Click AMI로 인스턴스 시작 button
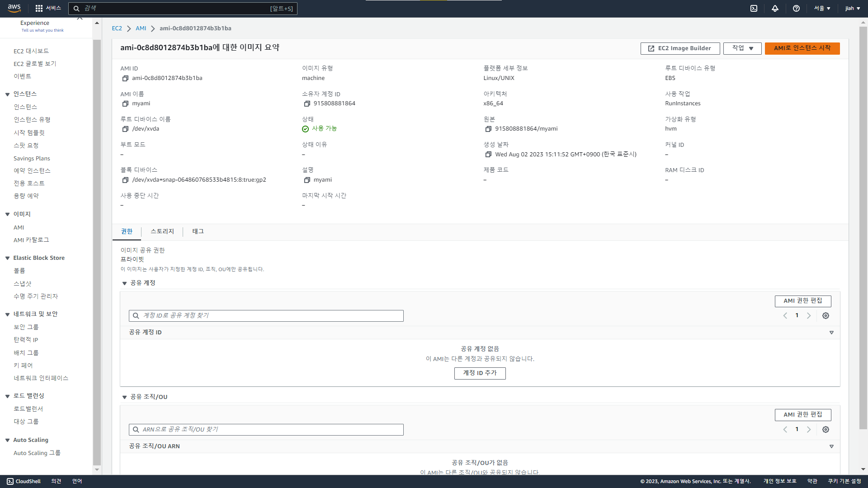 pyautogui.click(x=802, y=48)
